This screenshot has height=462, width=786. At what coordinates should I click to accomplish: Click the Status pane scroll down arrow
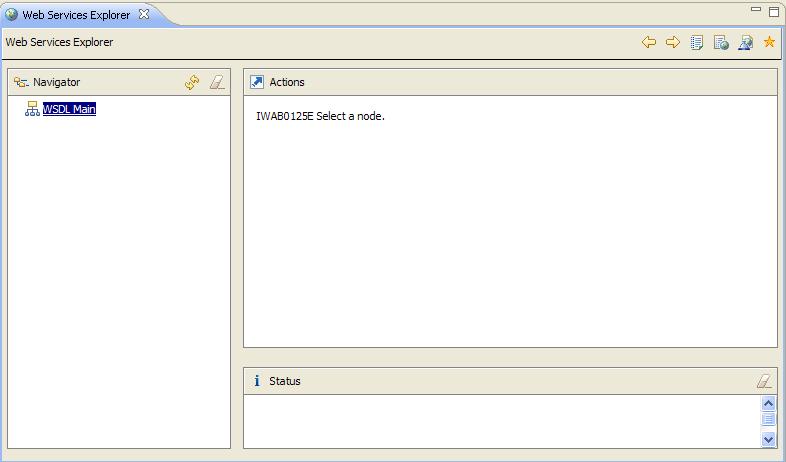[768, 439]
